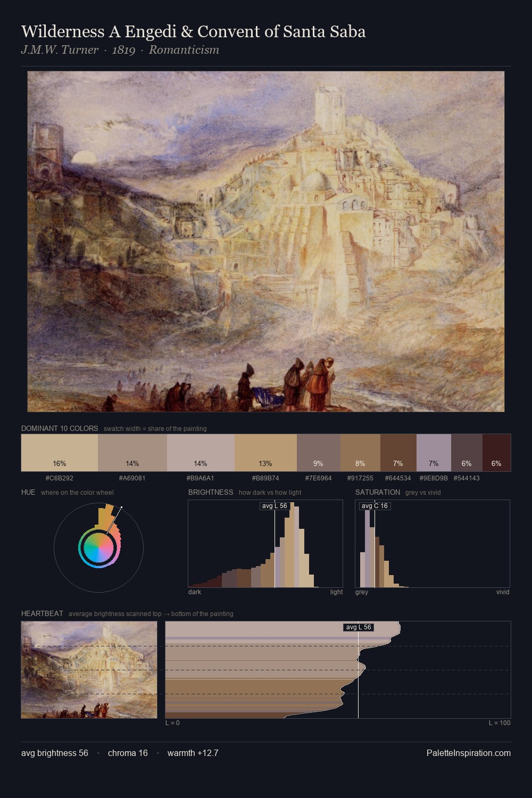
Task: Click the hue color wheel center
Action: click(98, 547)
